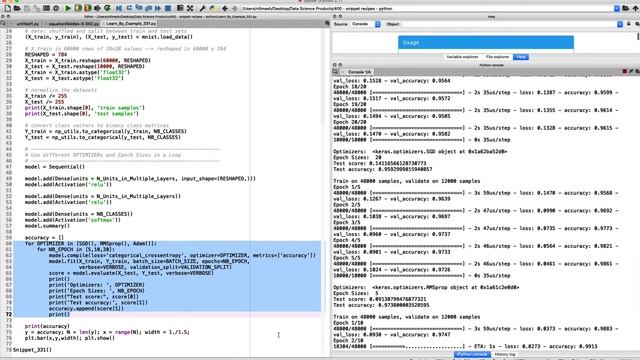Step over the current line debug icon
Screen dimensions: 640x360
(x=129, y=8)
